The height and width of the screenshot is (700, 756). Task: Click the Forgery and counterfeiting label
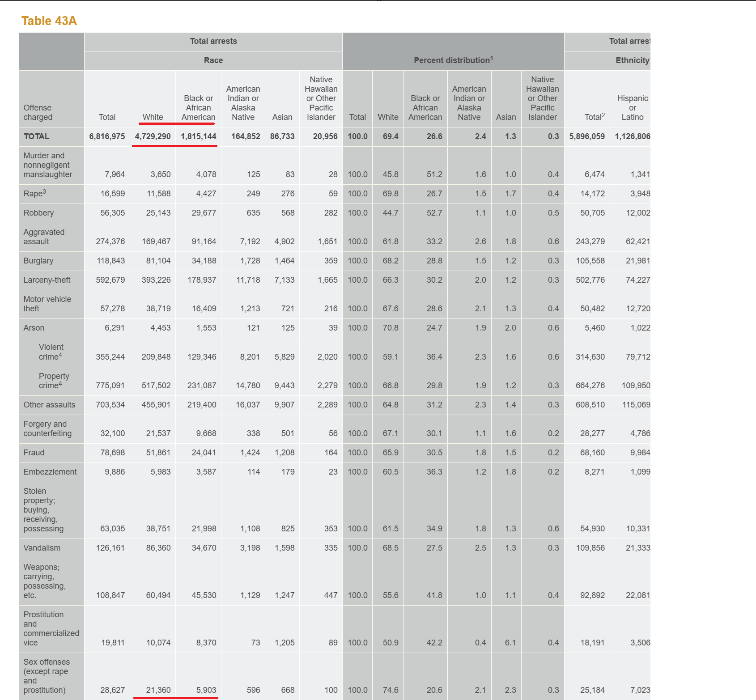point(47,428)
